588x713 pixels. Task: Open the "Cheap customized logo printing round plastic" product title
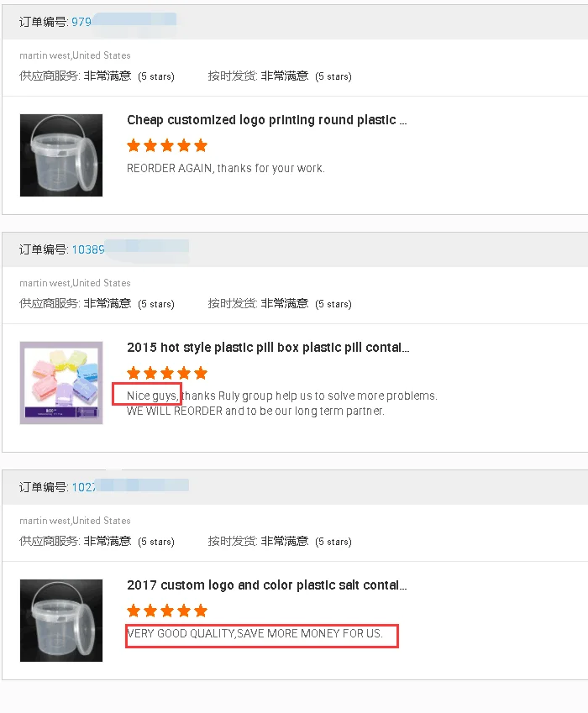tap(266, 120)
